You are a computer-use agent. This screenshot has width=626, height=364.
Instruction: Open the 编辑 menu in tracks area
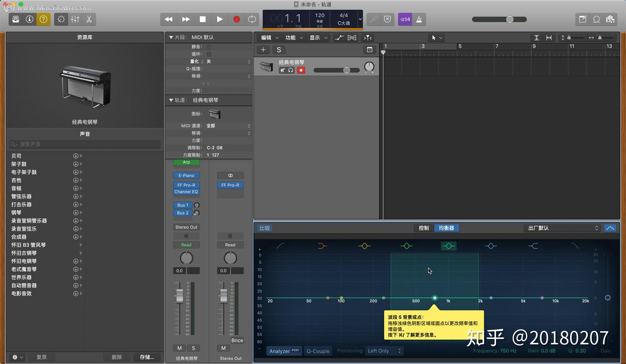[x=270, y=37]
